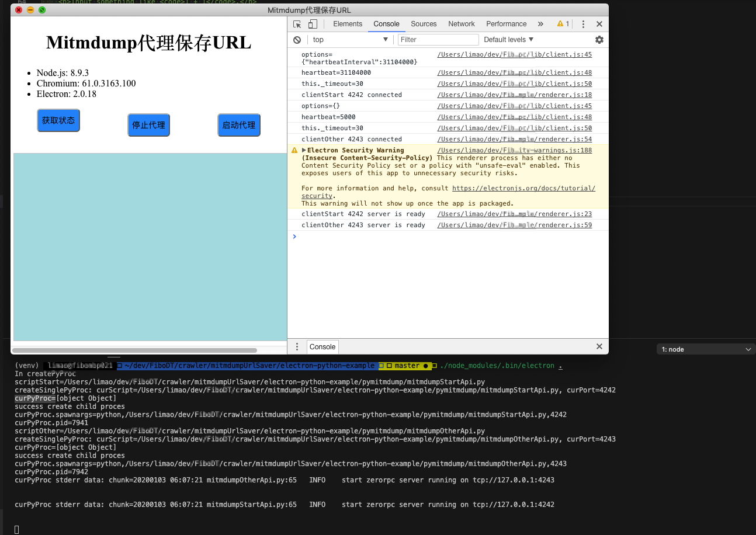Close the bottom drawer

599,346
